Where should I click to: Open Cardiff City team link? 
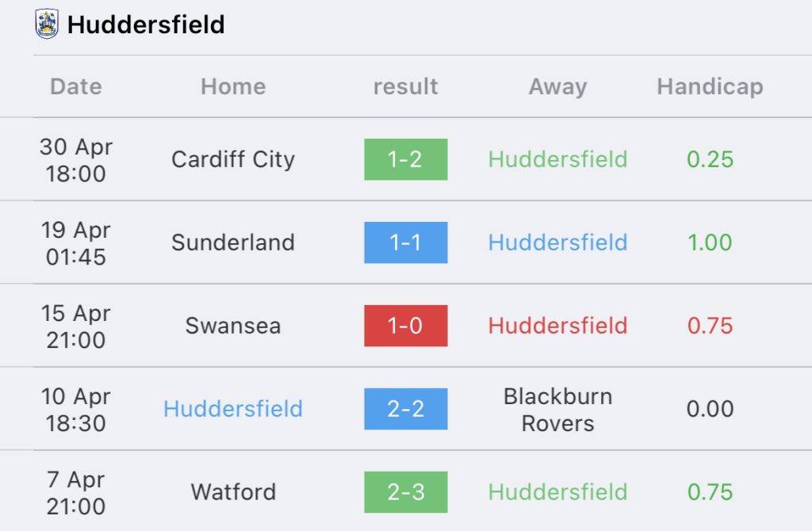click(233, 159)
